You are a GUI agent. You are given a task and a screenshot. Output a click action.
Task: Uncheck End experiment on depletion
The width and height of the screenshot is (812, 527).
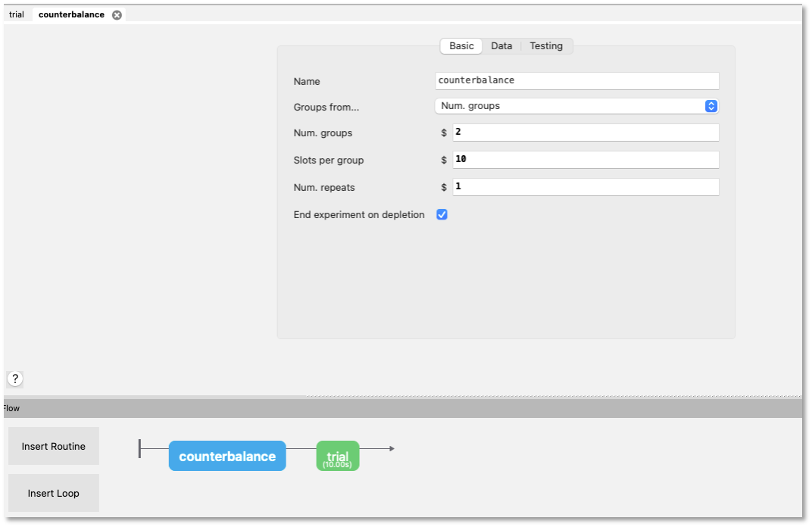pyautogui.click(x=442, y=214)
